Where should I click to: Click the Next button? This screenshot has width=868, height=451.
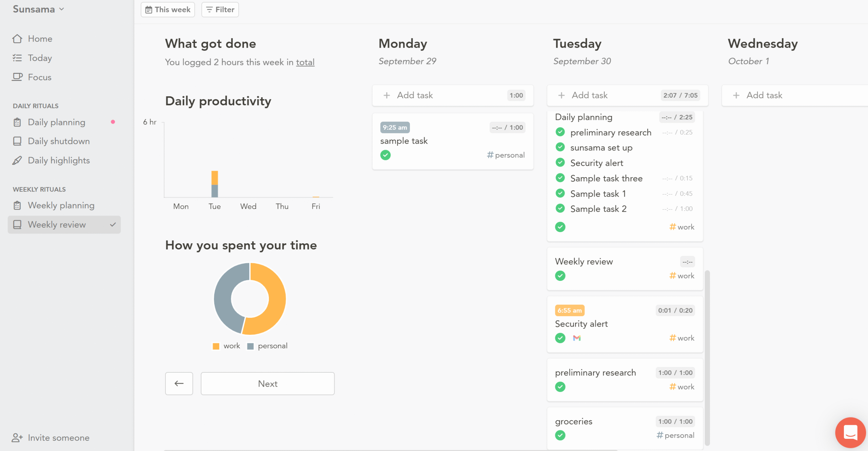coord(268,384)
